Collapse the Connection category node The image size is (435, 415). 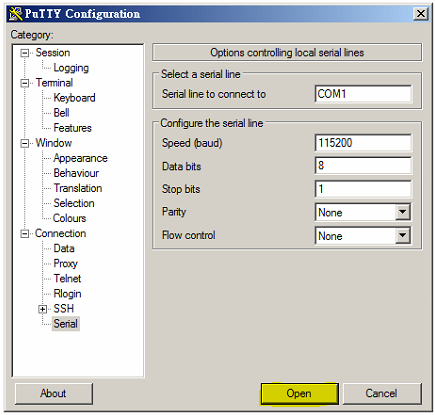coord(24,234)
